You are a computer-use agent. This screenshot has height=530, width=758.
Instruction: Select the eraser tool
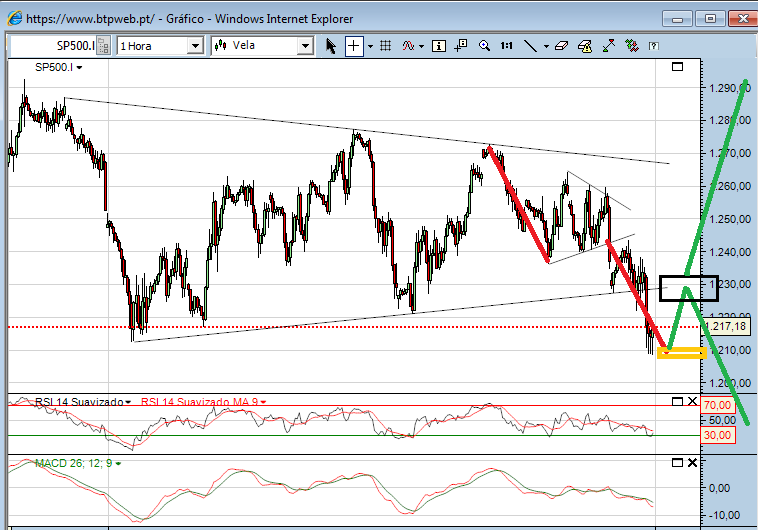[x=561, y=46]
